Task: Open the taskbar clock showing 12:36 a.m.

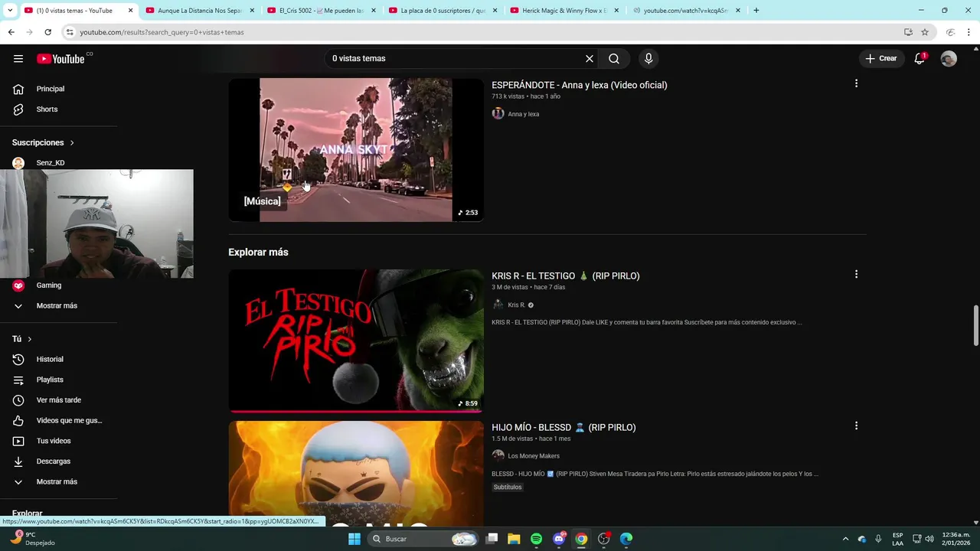Action: point(956,539)
